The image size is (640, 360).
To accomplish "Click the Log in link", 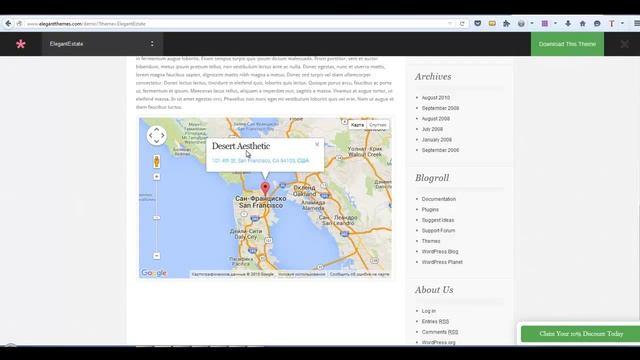I will [x=429, y=311].
